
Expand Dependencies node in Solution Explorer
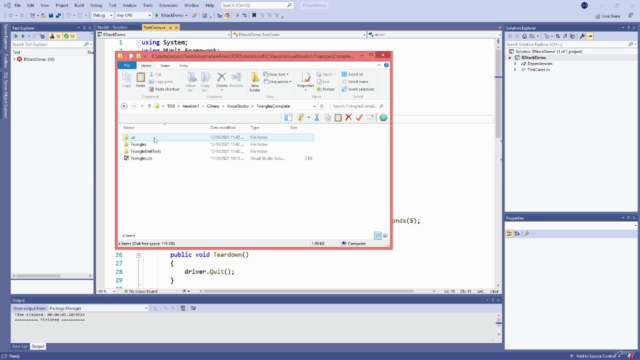point(515,64)
